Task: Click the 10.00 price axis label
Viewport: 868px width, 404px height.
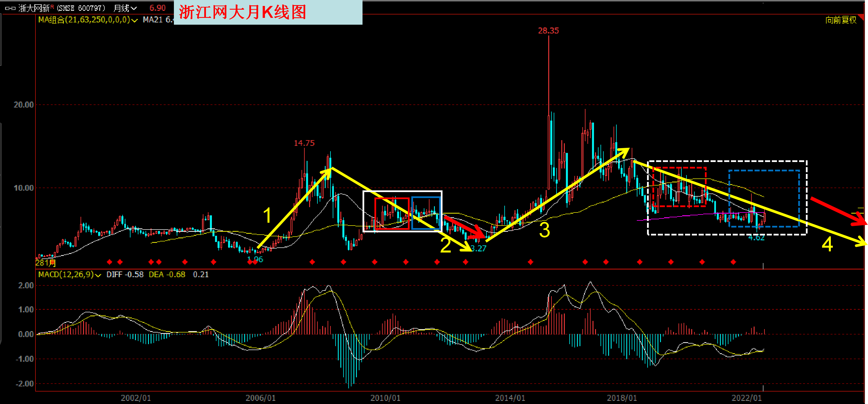Action: [24, 188]
